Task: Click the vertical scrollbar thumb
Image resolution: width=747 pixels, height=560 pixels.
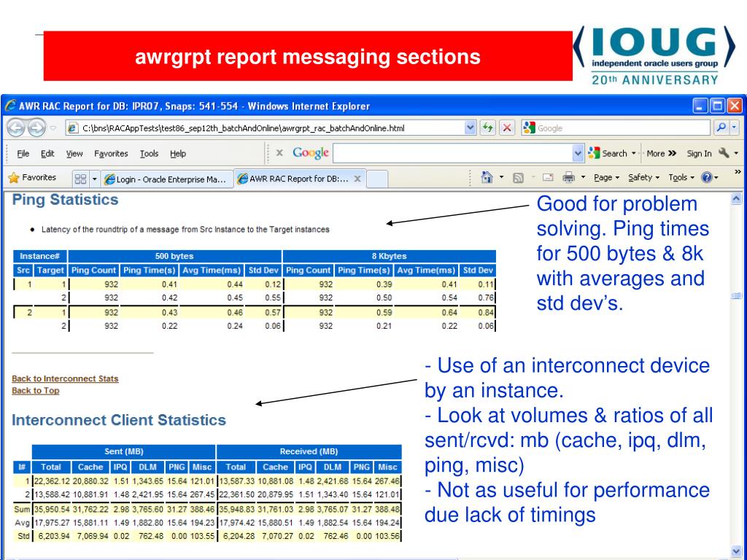Action: pos(737,295)
